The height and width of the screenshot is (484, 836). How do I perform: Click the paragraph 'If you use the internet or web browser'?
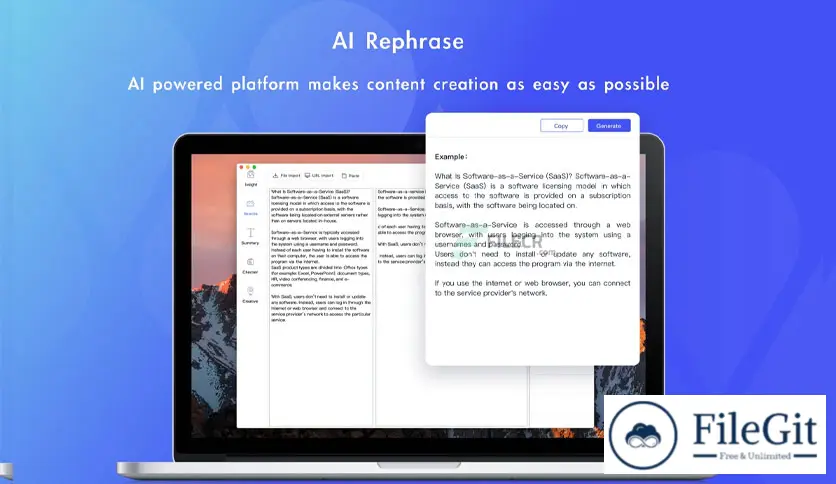pyautogui.click(x=532, y=288)
